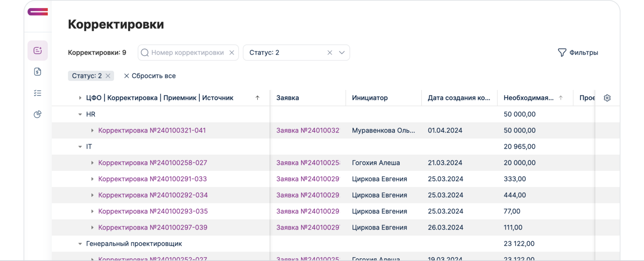Click Сбросить все to reset filters

point(150,76)
